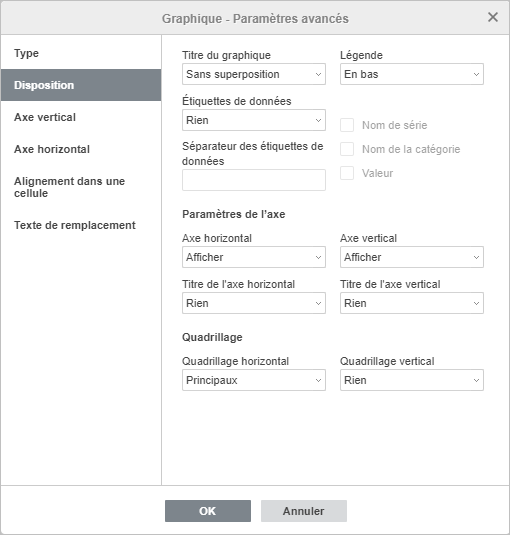Open the Étiquettes de données dropdown
The image size is (510, 535).
[253, 120]
